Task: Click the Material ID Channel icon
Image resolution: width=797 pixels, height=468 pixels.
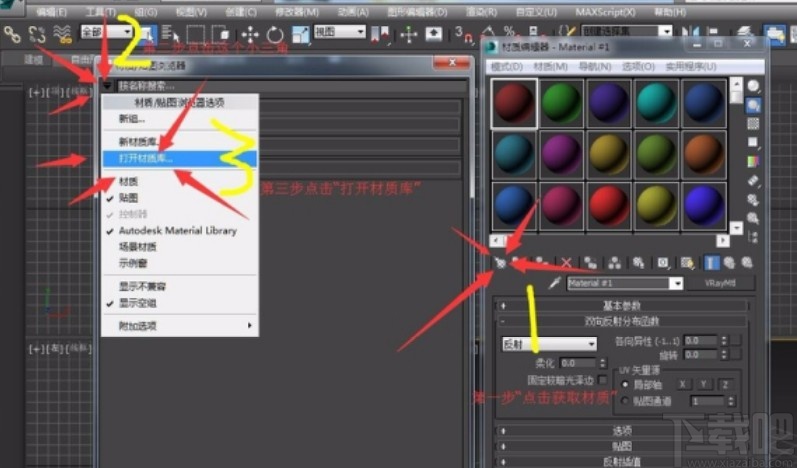Action: [x=663, y=263]
